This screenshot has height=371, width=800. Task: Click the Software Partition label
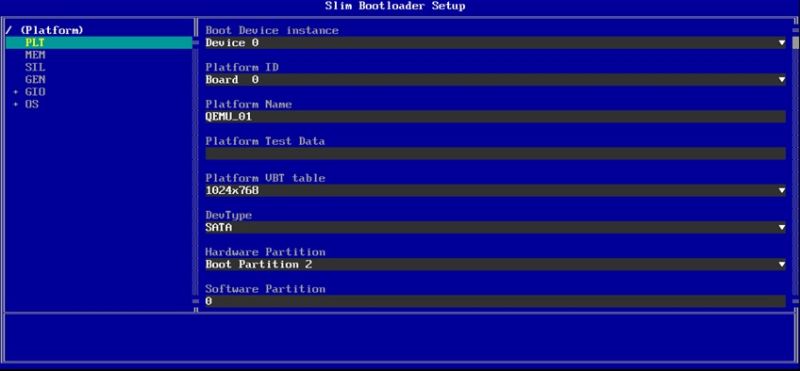coord(265,289)
